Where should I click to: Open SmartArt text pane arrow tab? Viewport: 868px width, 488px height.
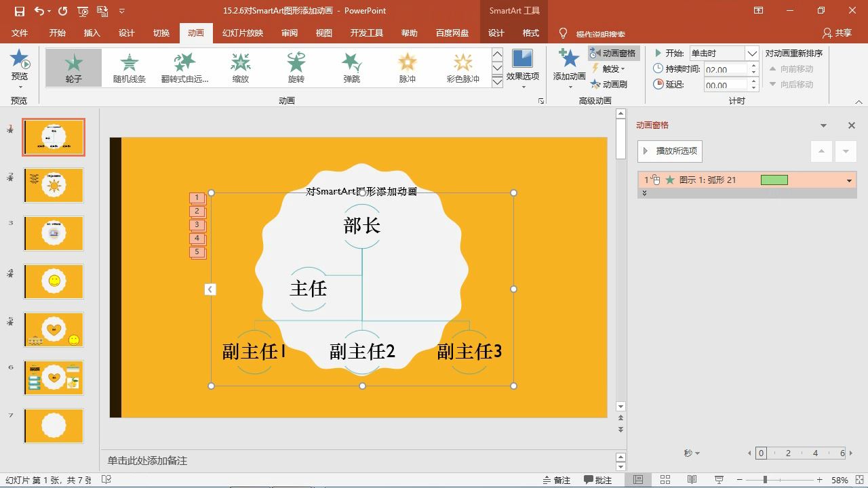(210, 289)
